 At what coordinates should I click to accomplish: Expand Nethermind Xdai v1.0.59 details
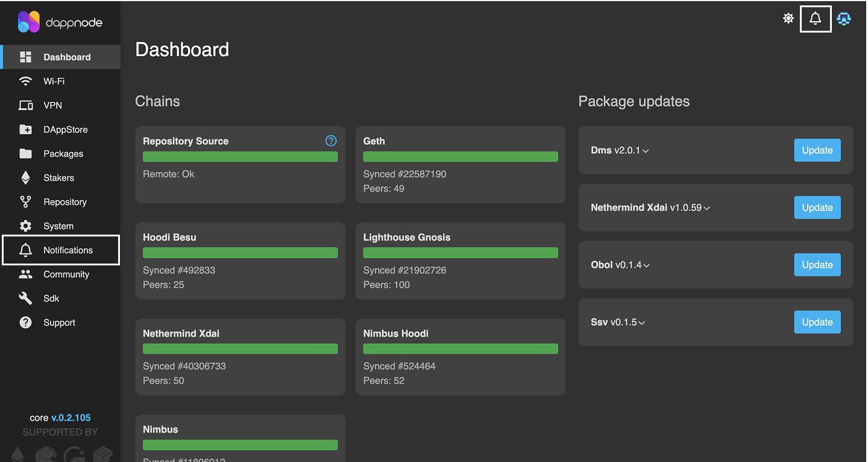tap(707, 208)
